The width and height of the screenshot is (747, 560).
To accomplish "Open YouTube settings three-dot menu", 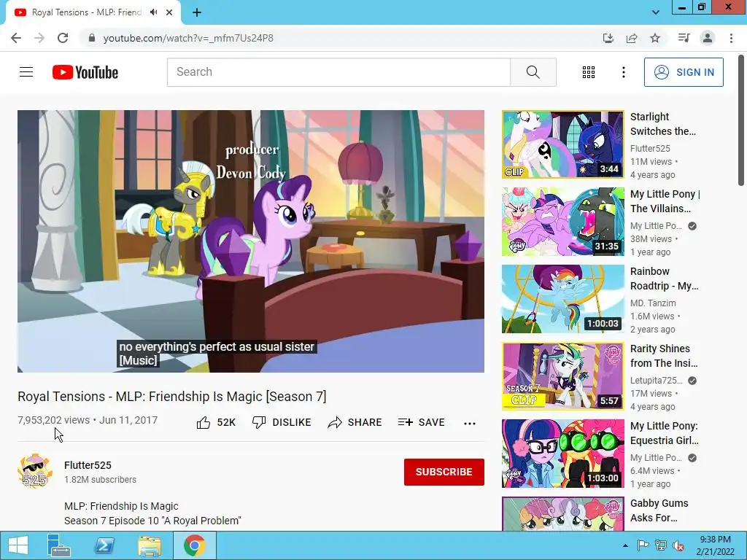I will pyautogui.click(x=624, y=72).
